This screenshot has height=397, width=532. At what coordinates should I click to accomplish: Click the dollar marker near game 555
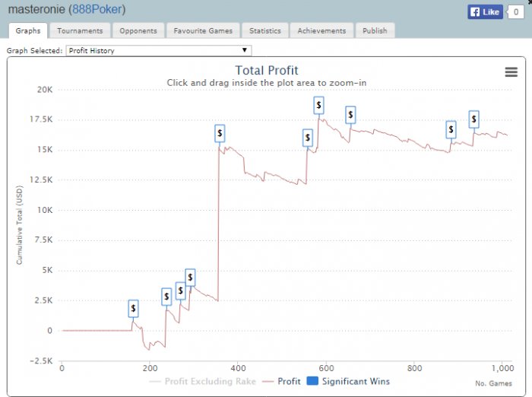pyautogui.click(x=308, y=138)
